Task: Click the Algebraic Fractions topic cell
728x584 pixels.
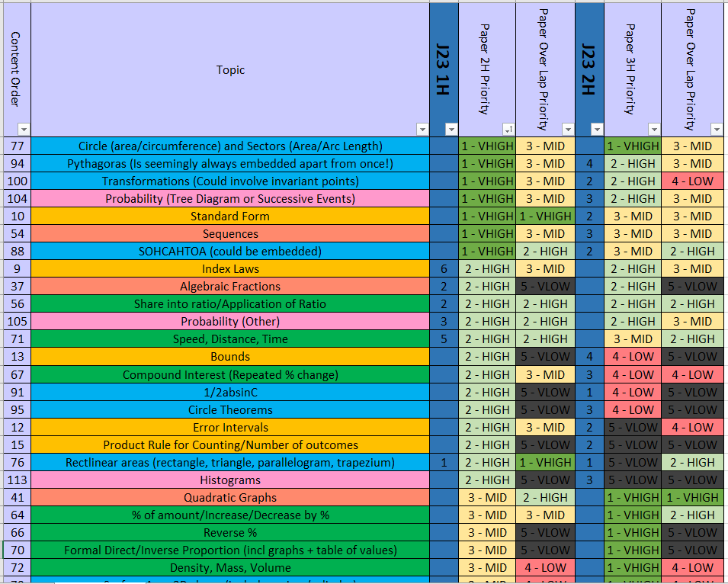Action: point(230,287)
